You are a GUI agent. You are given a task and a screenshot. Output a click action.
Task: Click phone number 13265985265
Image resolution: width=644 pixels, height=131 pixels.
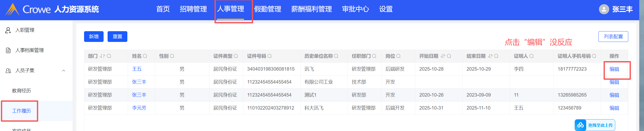pos(572,95)
